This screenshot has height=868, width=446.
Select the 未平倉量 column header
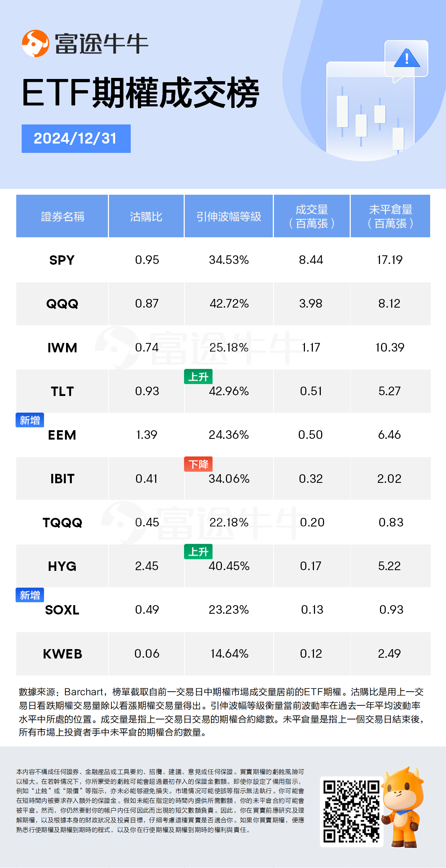pos(390,216)
